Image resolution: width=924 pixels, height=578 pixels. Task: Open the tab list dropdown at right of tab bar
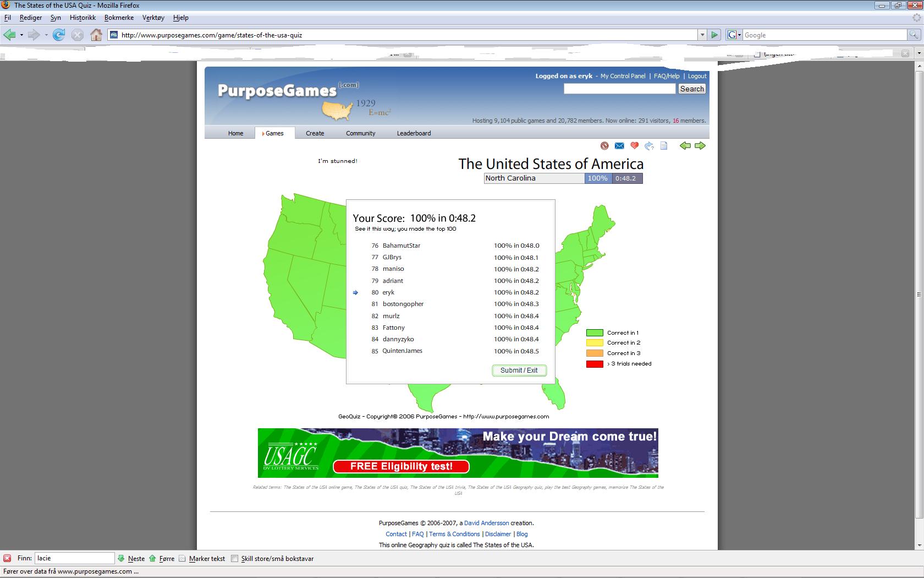[x=919, y=53]
